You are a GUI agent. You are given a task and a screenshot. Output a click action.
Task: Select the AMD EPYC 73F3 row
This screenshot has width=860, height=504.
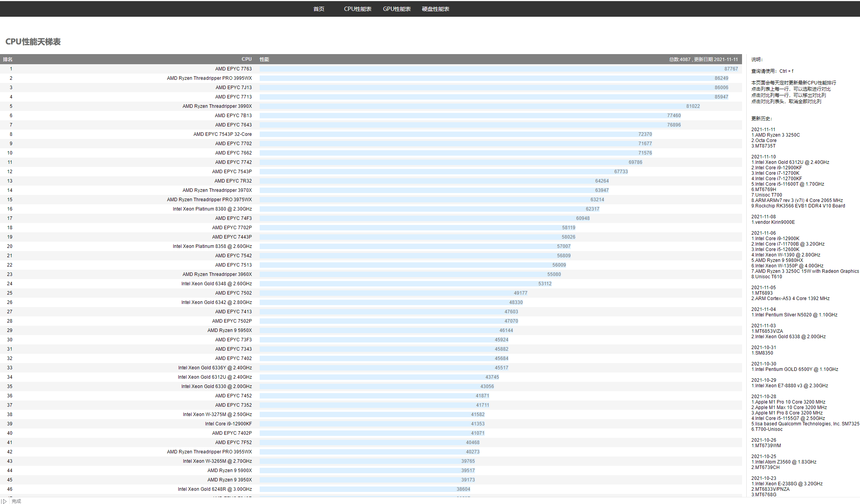(371, 340)
